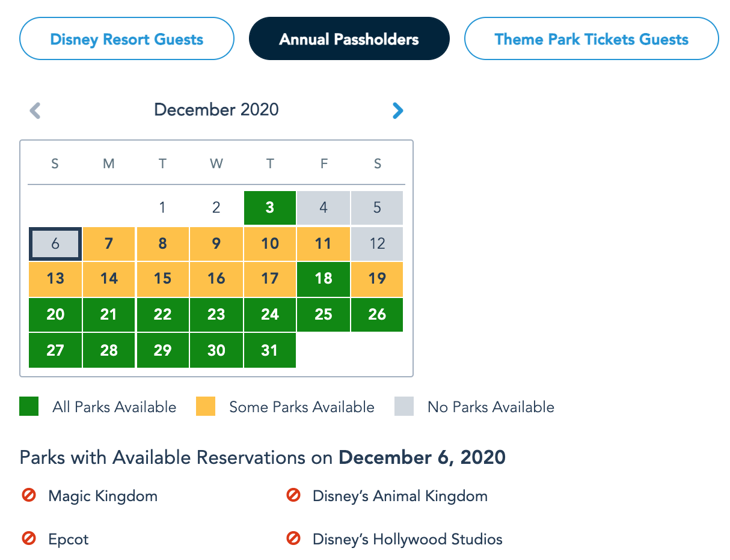Image resolution: width=730 pixels, height=560 pixels.
Task: Open Theme Park Tickets Guests tab
Action: click(591, 40)
